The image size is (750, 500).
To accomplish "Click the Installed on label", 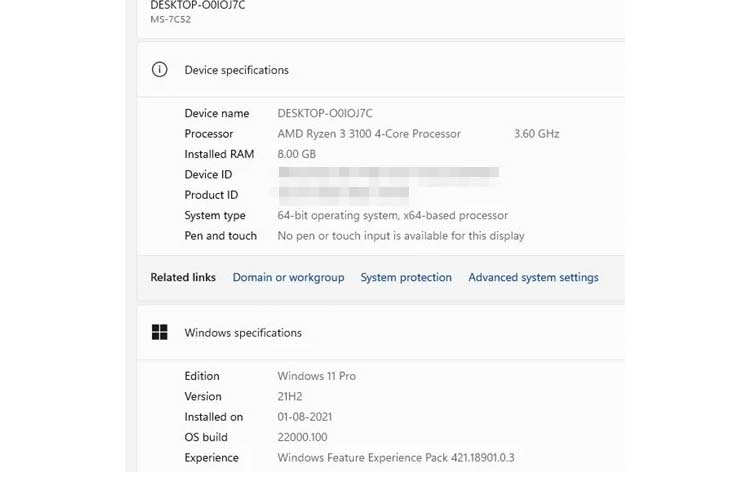I will (214, 417).
